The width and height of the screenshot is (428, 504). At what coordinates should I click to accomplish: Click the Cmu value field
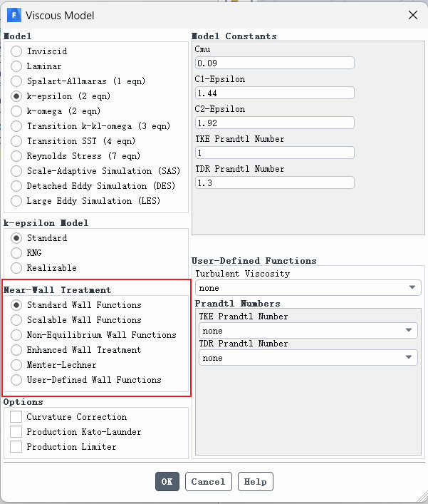point(275,63)
